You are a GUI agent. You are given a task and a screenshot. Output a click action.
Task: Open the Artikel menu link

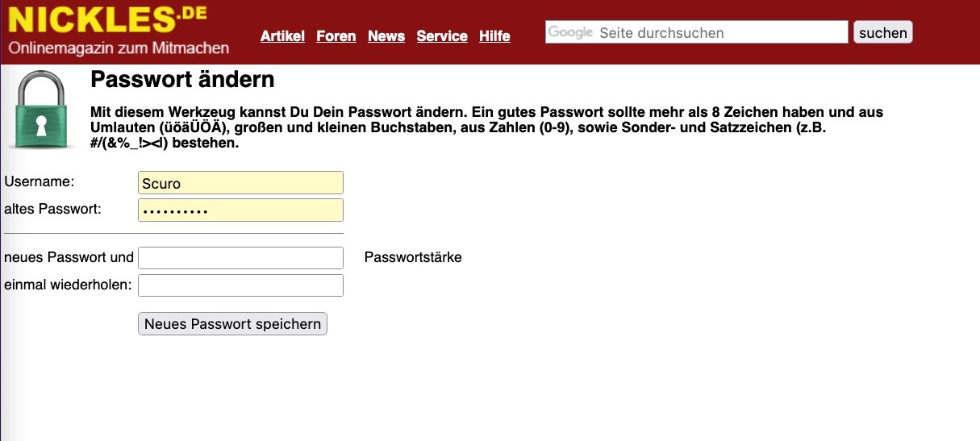pyautogui.click(x=282, y=36)
